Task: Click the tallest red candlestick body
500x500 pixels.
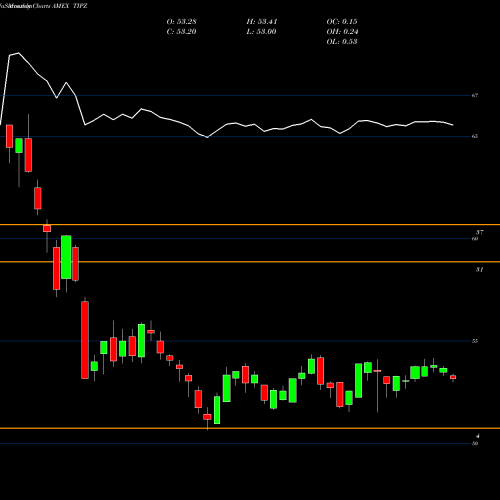Action: point(85,340)
